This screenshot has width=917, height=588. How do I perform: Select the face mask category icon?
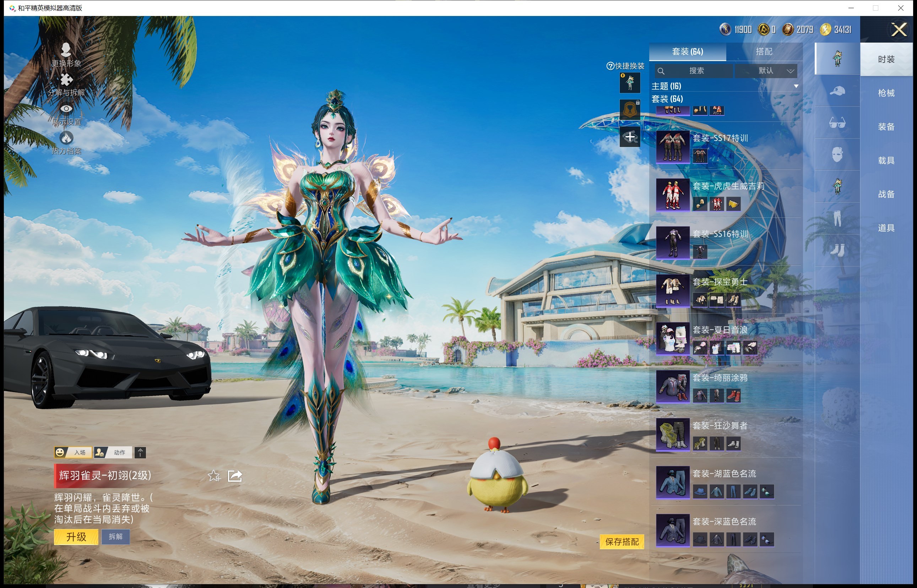click(x=837, y=155)
